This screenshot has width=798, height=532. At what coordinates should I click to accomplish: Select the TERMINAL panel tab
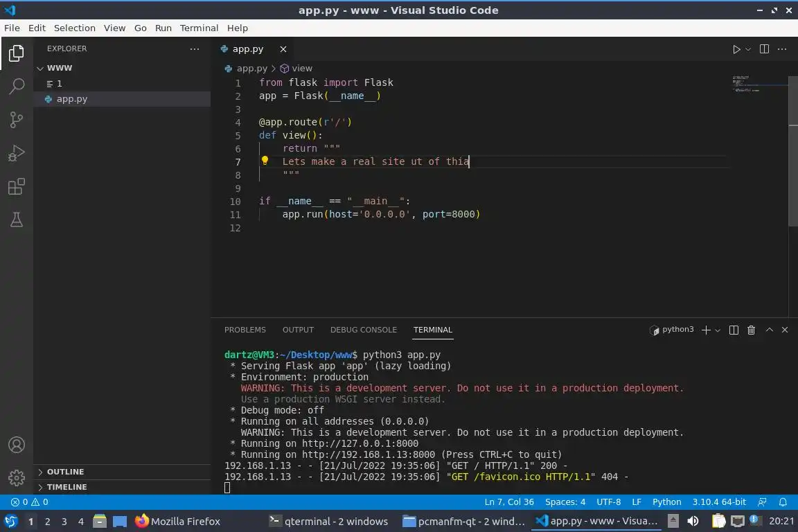pos(432,330)
